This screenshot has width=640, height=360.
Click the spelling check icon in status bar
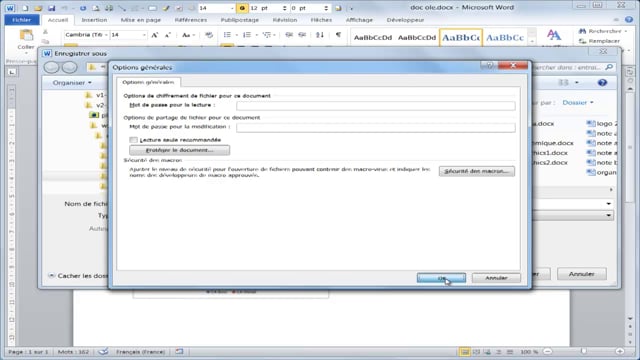pos(104,351)
